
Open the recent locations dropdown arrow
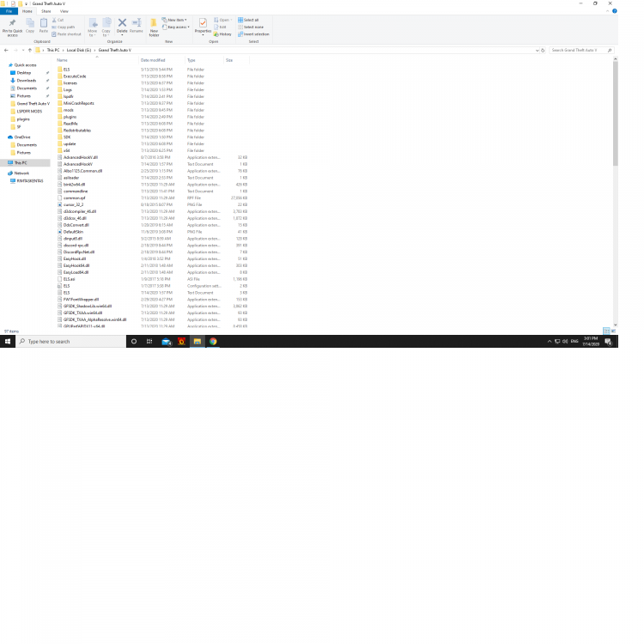(x=23, y=50)
